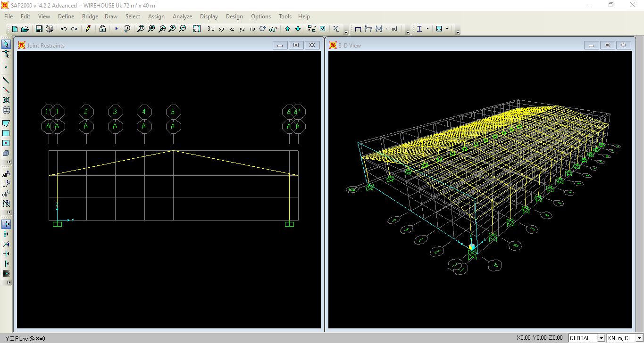Open the Analyze menu

click(182, 16)
